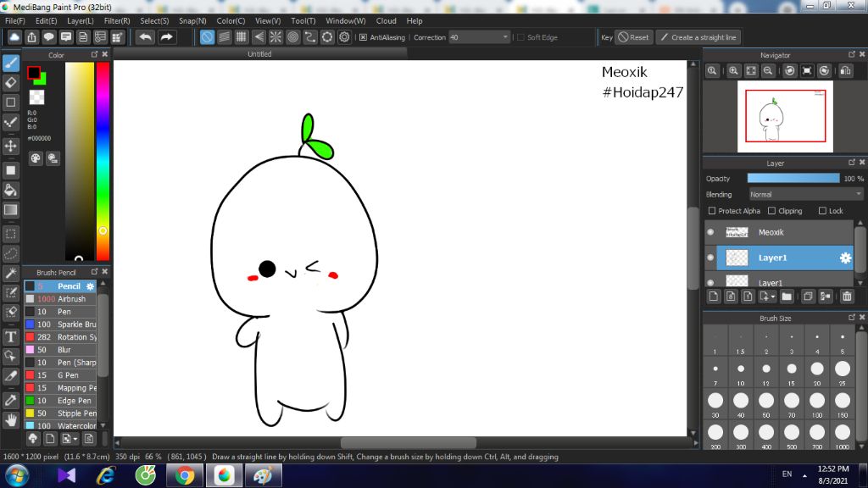
Task: Enable Protect Alpha for the layer
Action: (712, 211)
